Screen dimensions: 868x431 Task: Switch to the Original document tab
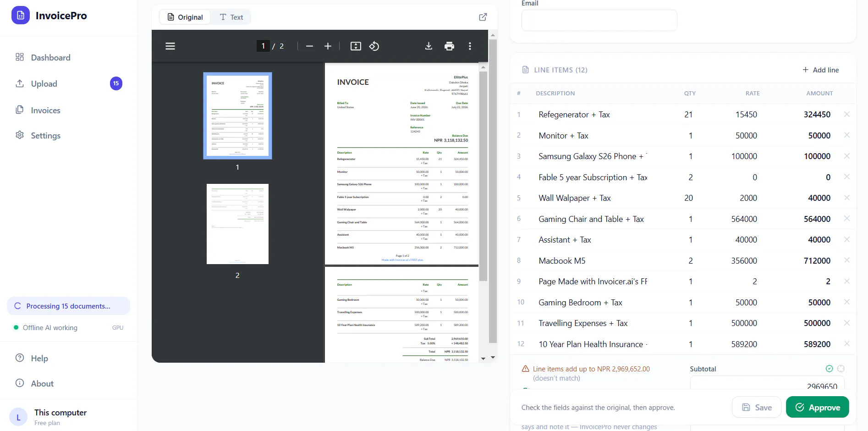[x=185, y=17]
